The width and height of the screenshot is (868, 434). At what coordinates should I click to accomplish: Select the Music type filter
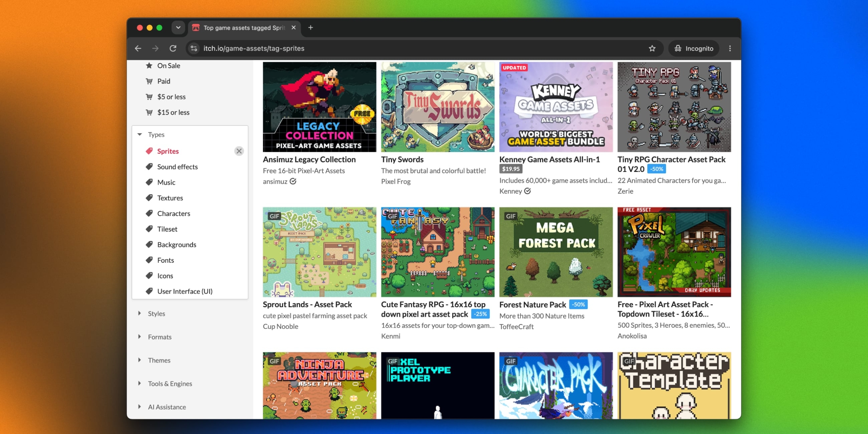[x=166, y=182]
